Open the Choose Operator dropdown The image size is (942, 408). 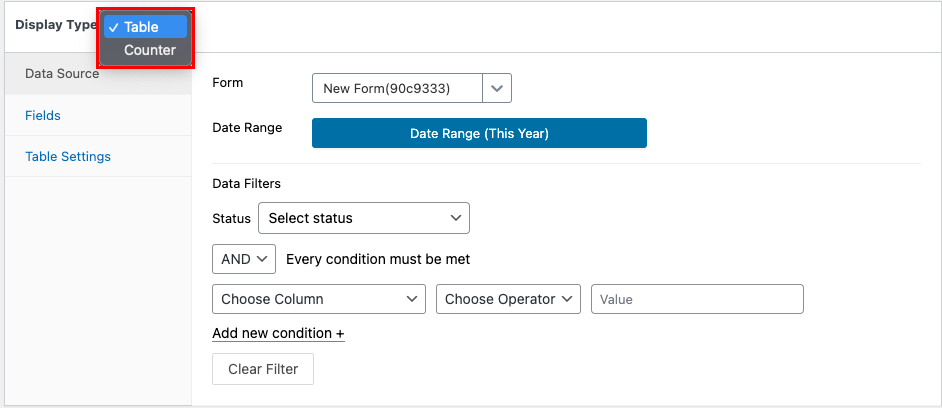508,299
